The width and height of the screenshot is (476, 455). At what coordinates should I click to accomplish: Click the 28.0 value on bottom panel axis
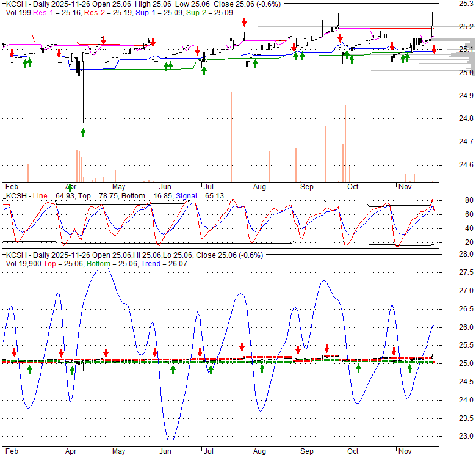(x=449, y=253)
